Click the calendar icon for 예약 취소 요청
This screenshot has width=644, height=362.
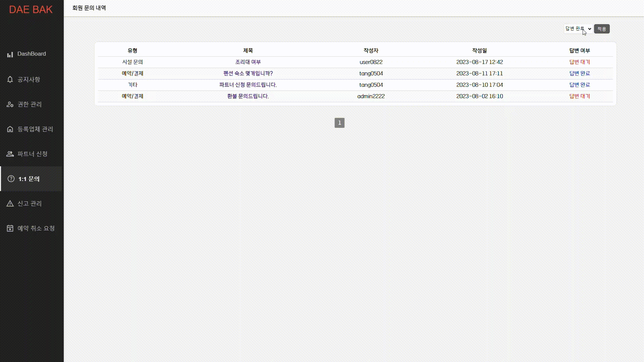coord(9,228)
